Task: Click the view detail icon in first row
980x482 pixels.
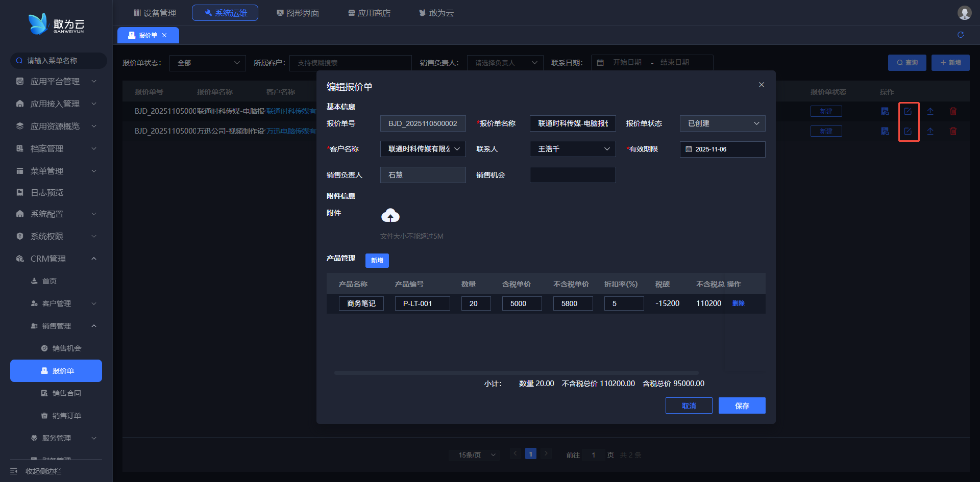Action: tap(885, 111)
